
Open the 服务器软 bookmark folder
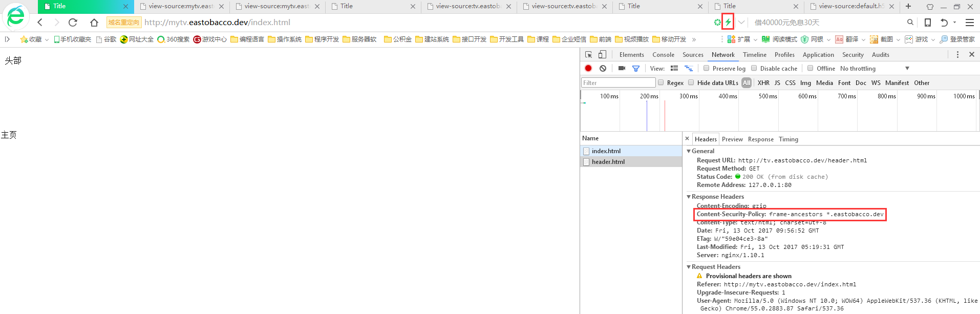pos(359,39)
